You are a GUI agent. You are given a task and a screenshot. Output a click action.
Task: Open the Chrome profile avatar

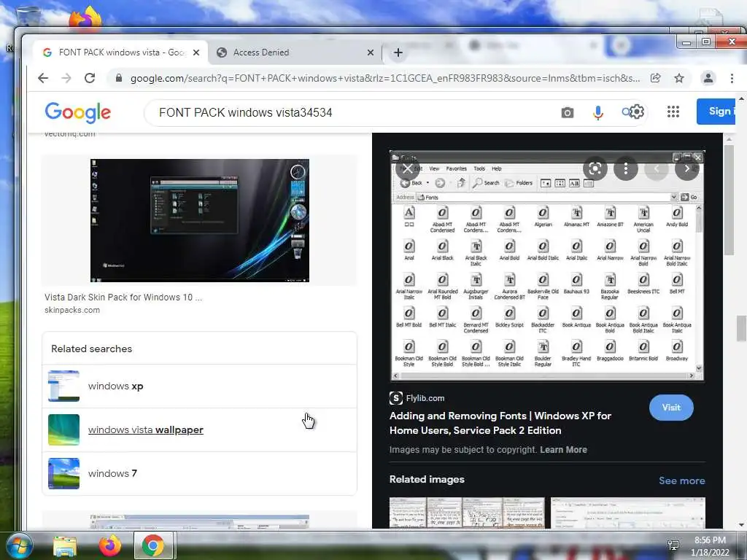pos(708,78)
